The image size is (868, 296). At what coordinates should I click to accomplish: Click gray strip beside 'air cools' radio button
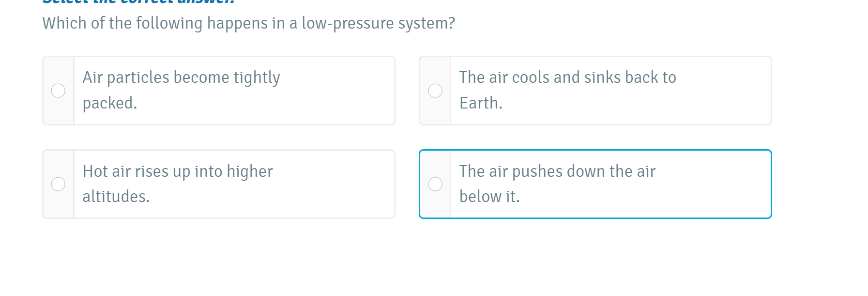coord(435,113)
